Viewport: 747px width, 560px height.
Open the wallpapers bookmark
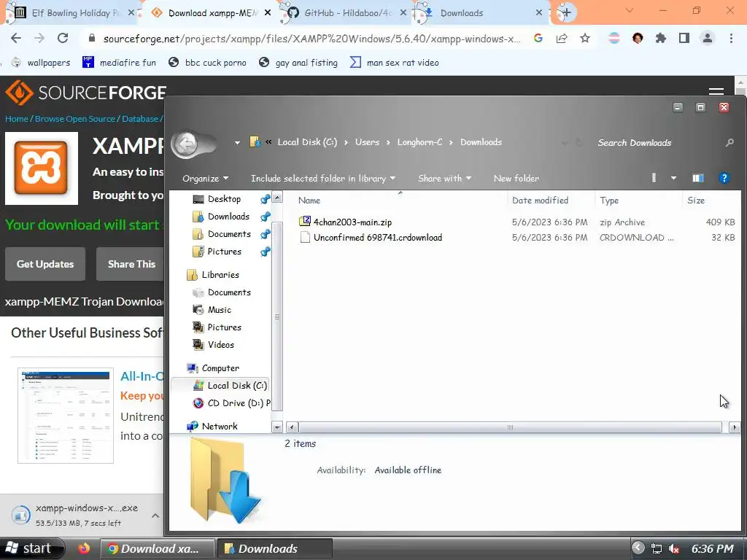pyautogui.click(x=41, y=63)
